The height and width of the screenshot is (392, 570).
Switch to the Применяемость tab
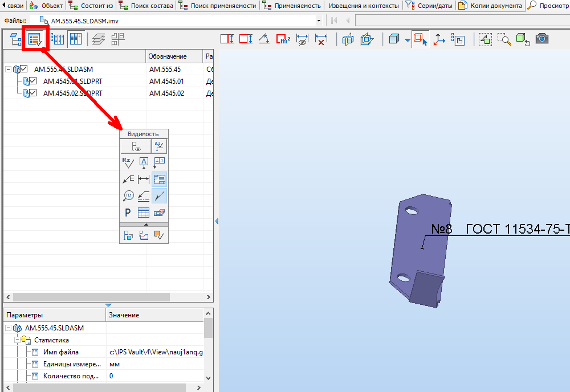pyautogui.click(x=292, y=6)
